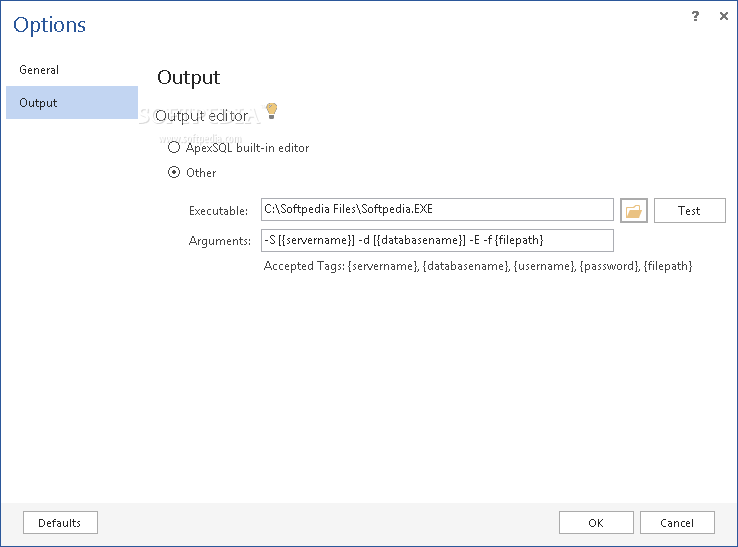
Task: Switch to the General options page
Action: coord(72,70)
